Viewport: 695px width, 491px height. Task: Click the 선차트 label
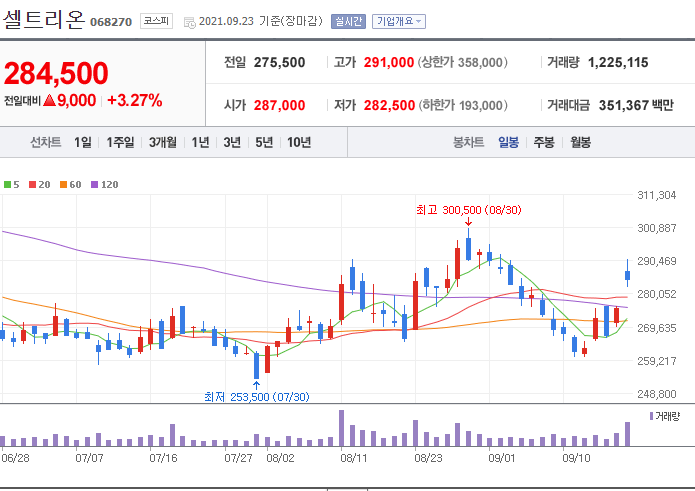click(x=45, y=142)
